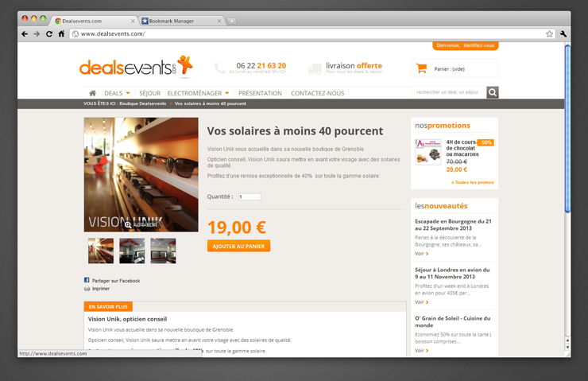Open Séjour à Londres en avion title
The width and height of the screenshot is (588, 381).
452,274
